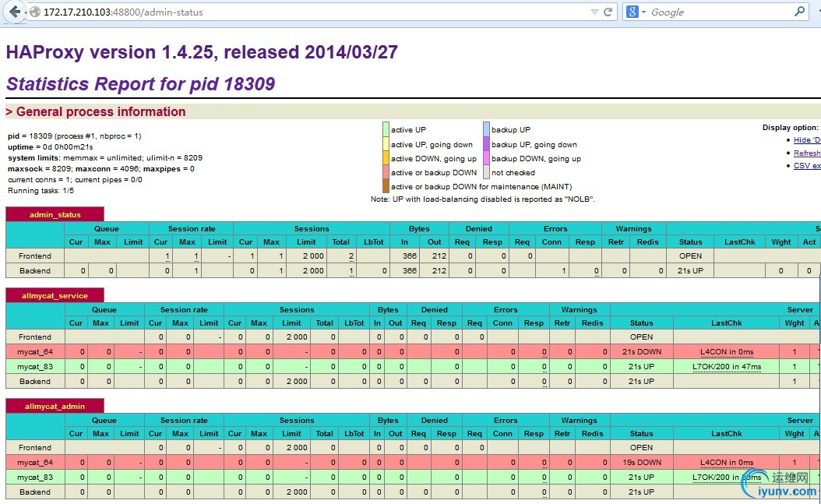Viewport: 821px width, 504px height.
Task: Go back with the browser back arrow
Action: coord(15,12)
